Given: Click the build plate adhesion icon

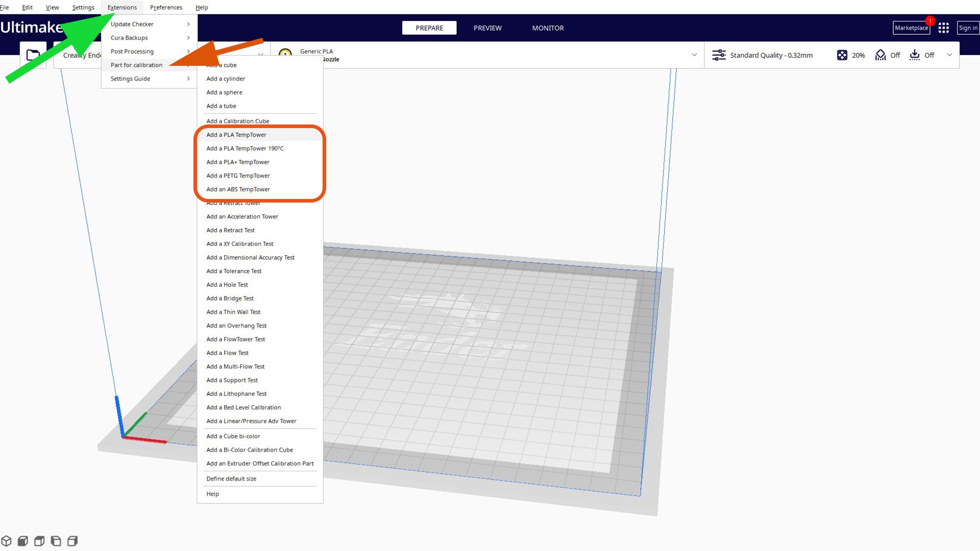Looking at the screenshot, I should pos(915,55).
